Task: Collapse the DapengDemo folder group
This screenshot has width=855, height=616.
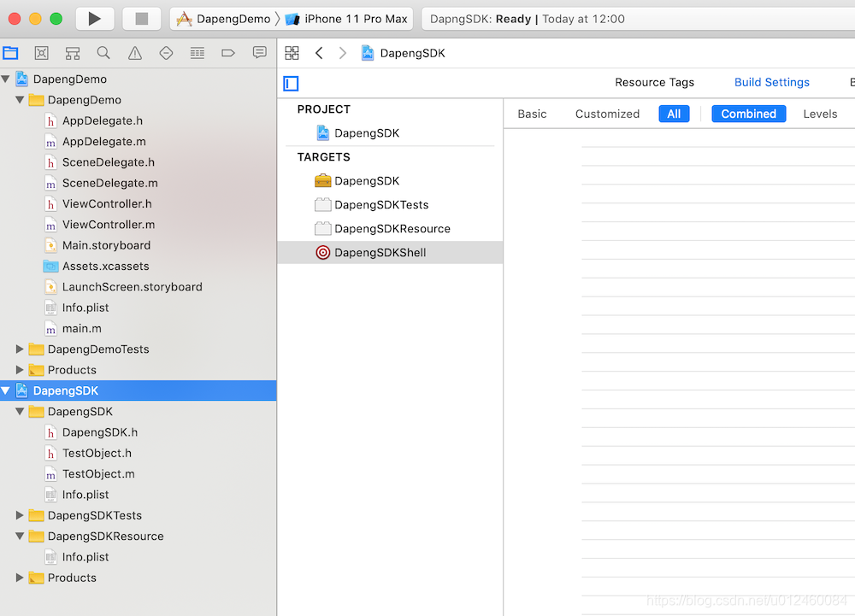Action: [x=20, y=100]
